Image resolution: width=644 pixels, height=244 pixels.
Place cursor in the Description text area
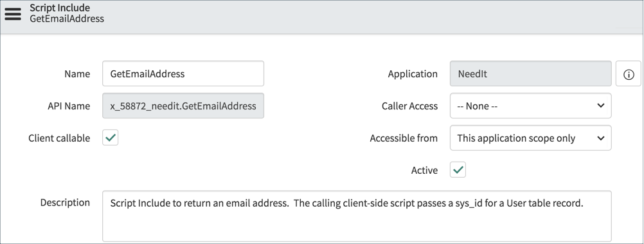click(x=357, y=216)
